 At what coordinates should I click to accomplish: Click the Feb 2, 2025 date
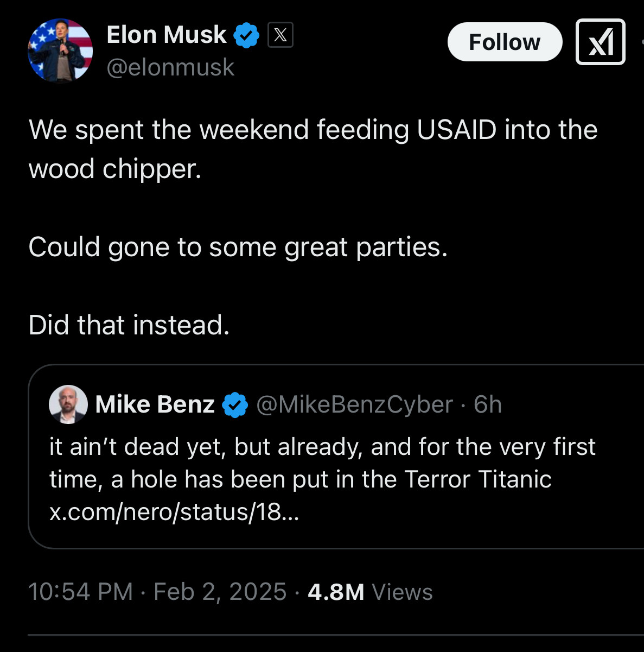click(220, 592)
